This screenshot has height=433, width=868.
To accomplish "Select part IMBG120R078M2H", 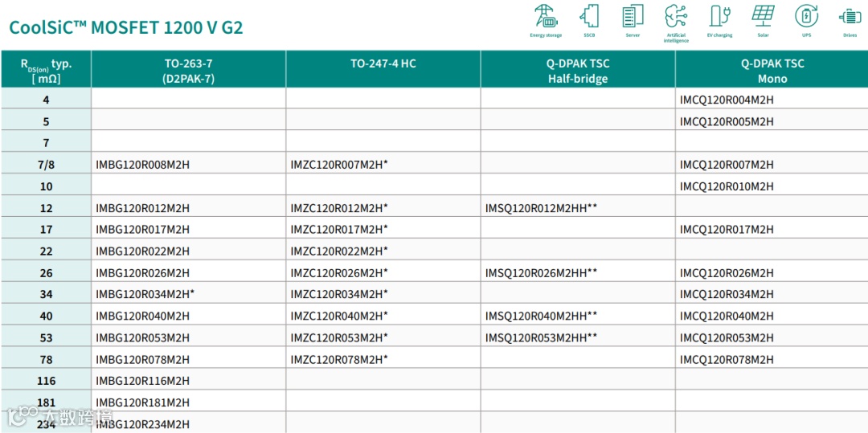I will (142, 359).
